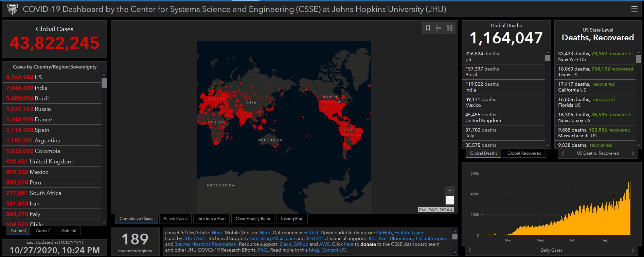The width and height of the screenshot is (644, 257).
Task: Open the FAQ link
Action: [263, 250]
